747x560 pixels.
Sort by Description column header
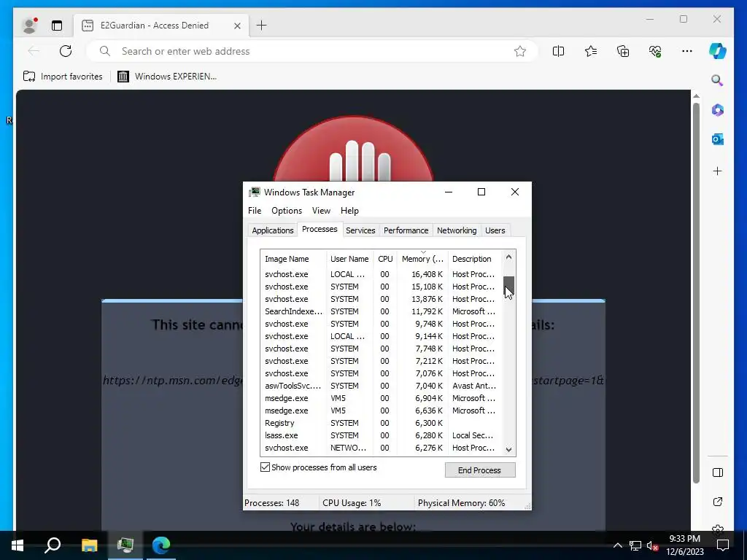click(474, 259)
